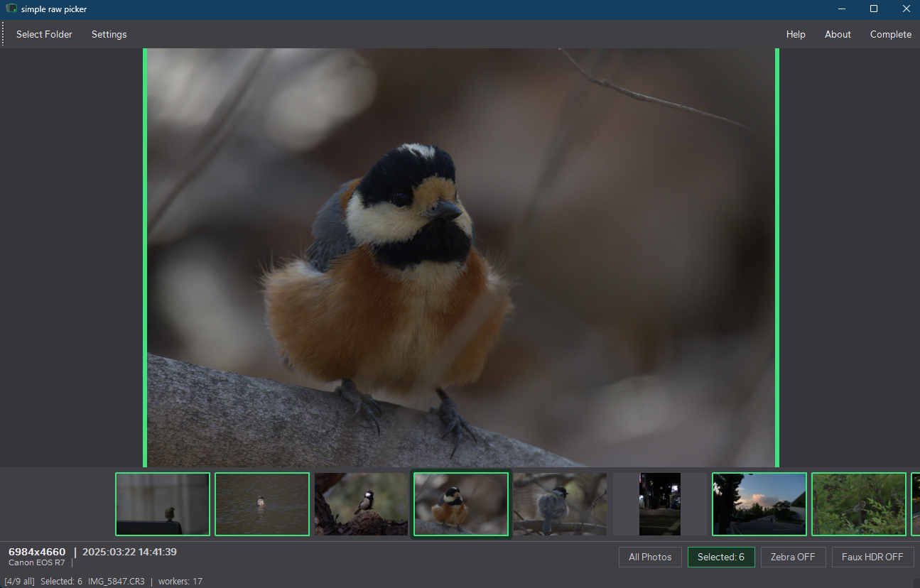
Task: Open the Select Folder menu
Action: (x=43, y=33)
